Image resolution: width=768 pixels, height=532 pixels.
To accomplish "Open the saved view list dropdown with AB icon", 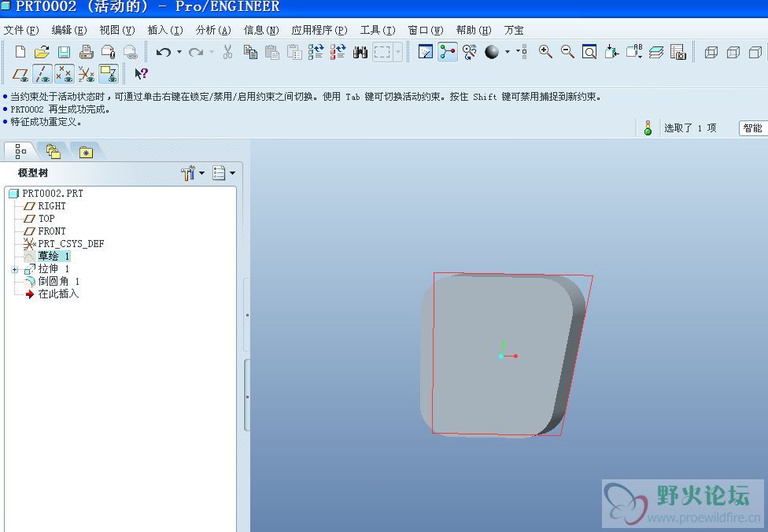I will pyautogui.click(x=633, y=51).
